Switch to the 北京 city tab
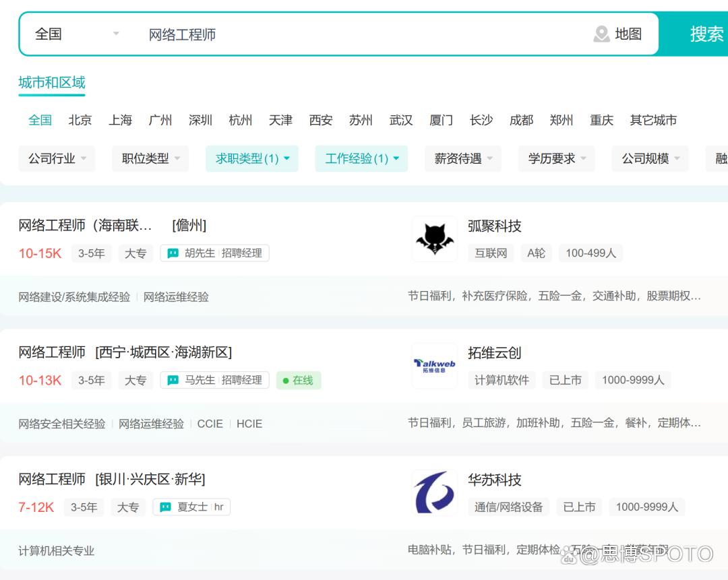The image size is (728, 580). 80,120
